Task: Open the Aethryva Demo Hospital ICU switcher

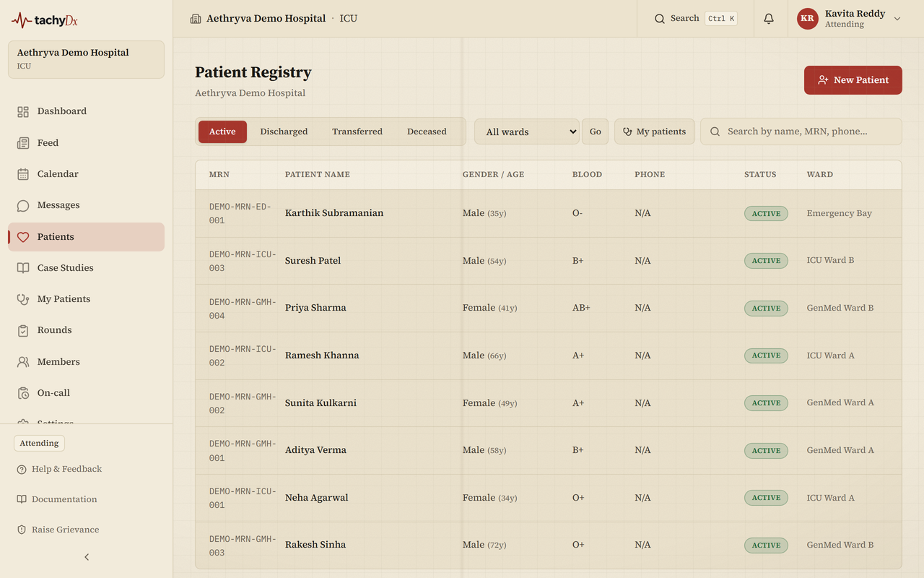Action: (x=86, y=59)
